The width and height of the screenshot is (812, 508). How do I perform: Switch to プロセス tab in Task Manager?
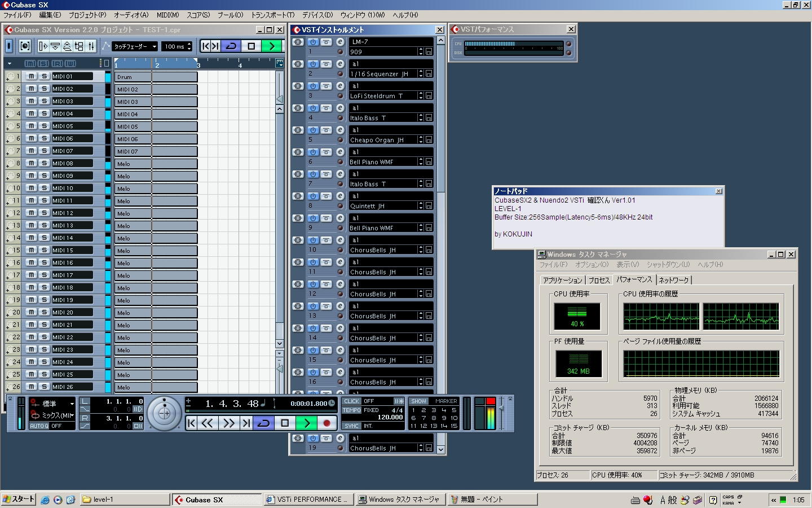(599, 280)
